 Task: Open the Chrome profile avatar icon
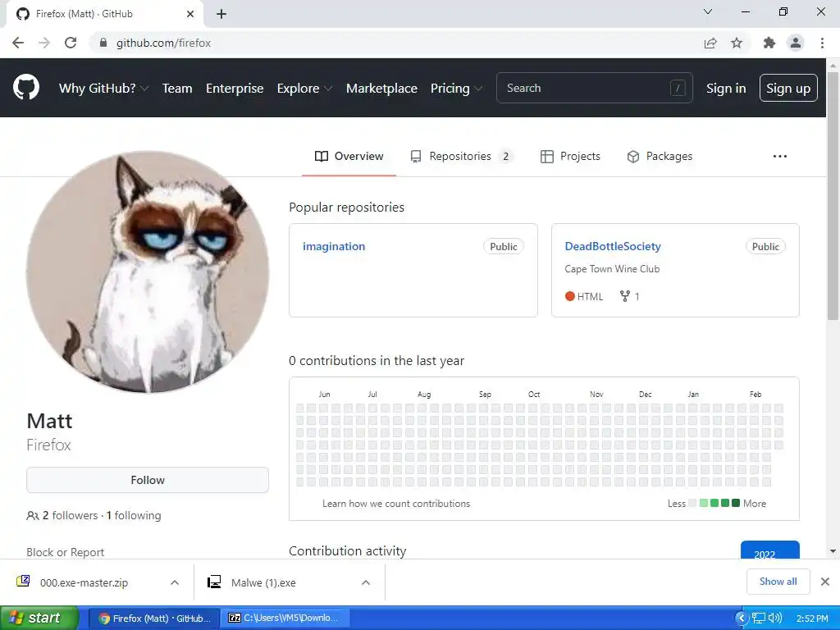coord(796,43)
